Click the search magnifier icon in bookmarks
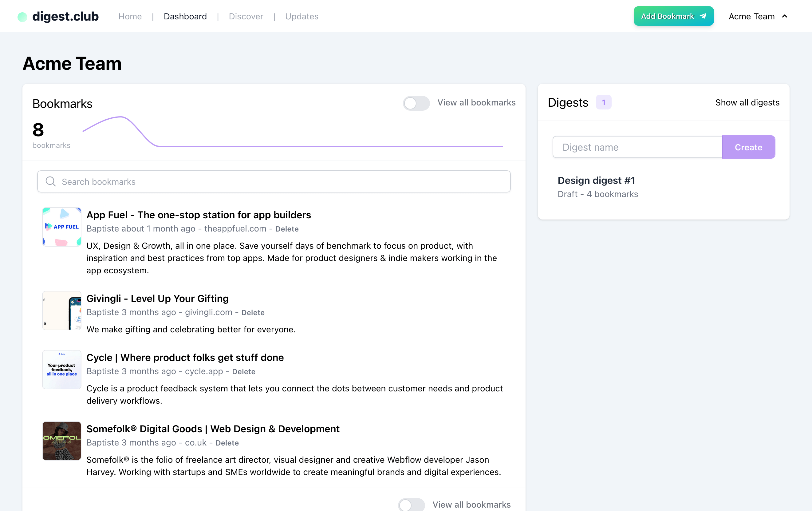This screenshot has height=511, width=812. pos(51,181)
